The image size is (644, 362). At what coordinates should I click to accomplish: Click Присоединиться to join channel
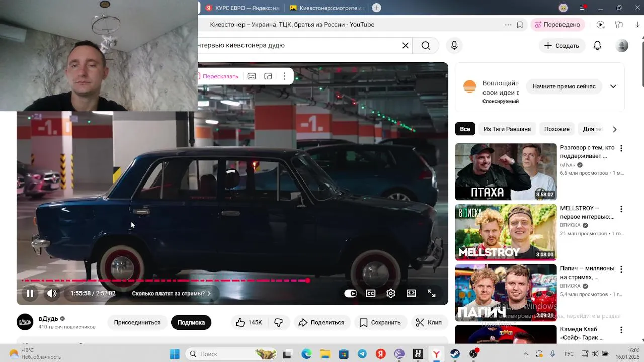pyautogui.click(x=137, y=322)
